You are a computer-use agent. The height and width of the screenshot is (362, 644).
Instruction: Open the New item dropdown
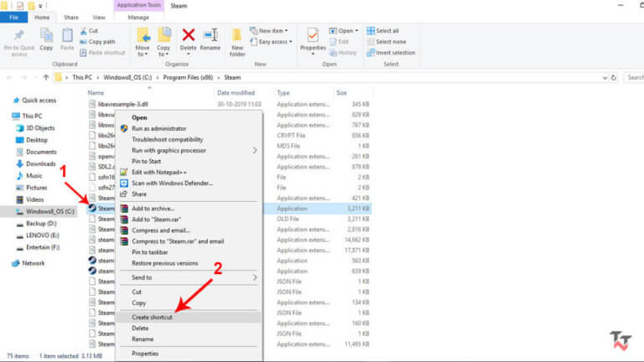coord(268,31)
